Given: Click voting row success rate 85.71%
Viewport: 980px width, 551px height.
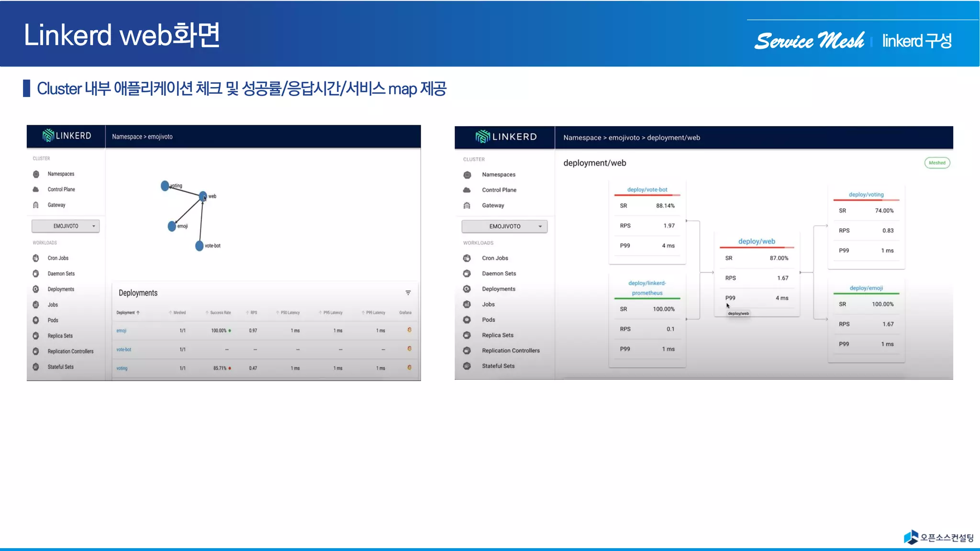Looking at the screenshot, I should (220, 368).
